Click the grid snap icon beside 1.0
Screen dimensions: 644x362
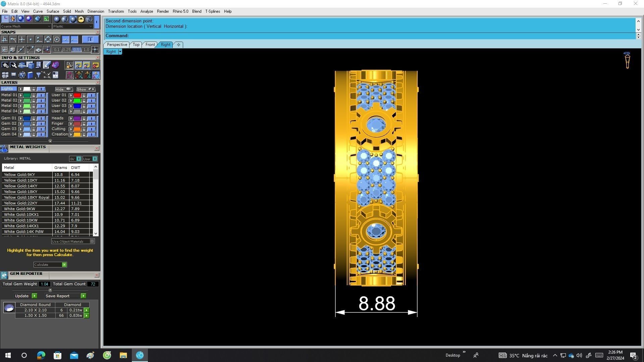click(95, 50)
